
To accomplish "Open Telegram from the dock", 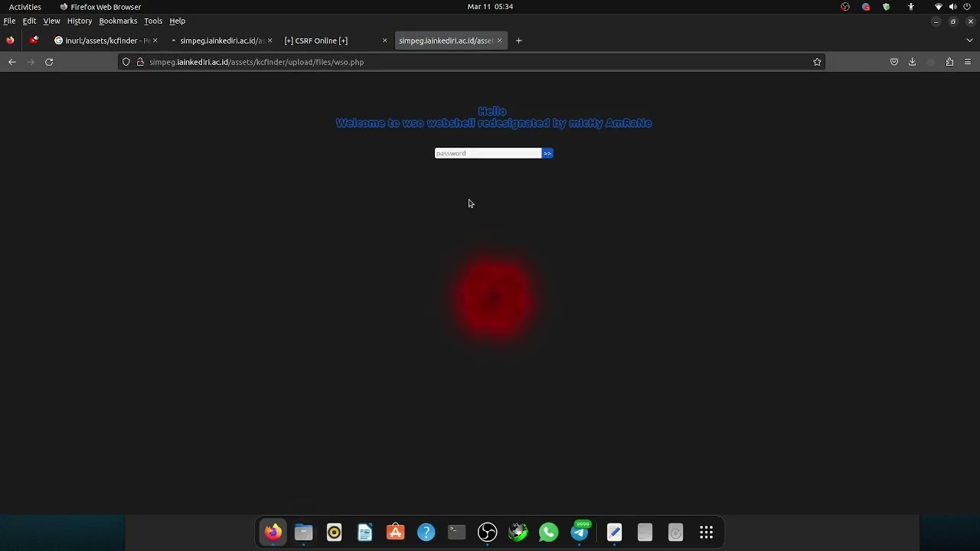I will (580, 532).
